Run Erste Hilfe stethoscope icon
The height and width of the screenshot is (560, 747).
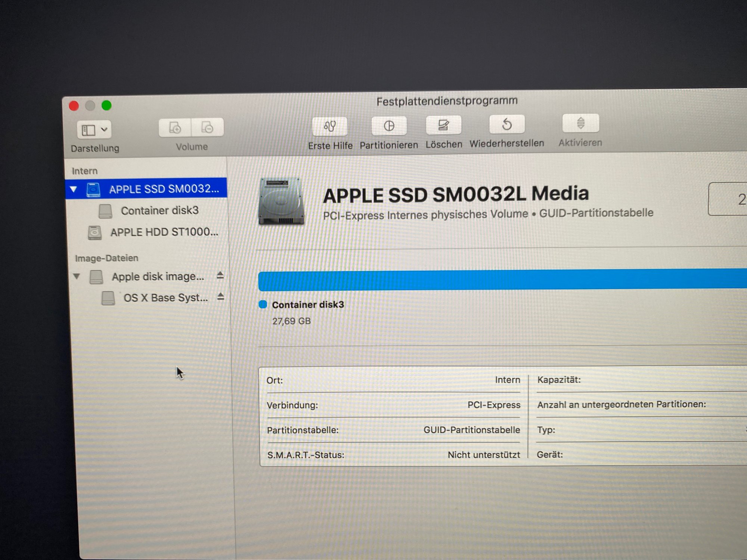(330, 126)
